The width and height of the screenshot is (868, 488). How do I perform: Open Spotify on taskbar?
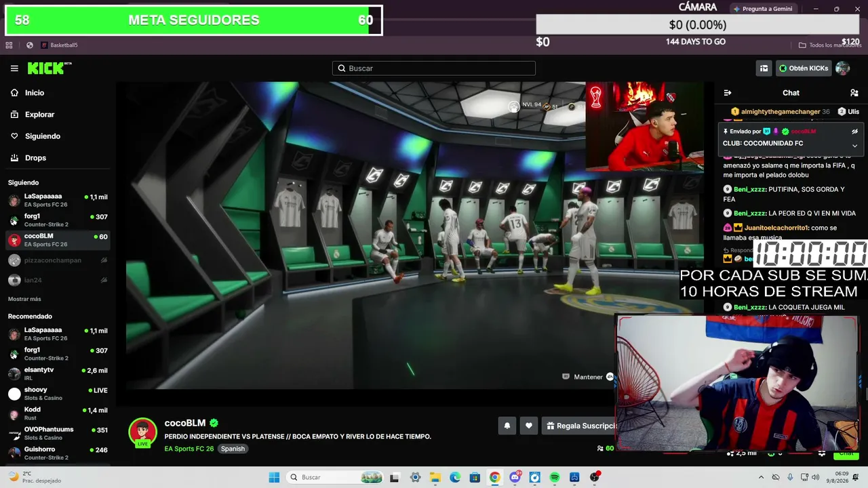[555, 477]
